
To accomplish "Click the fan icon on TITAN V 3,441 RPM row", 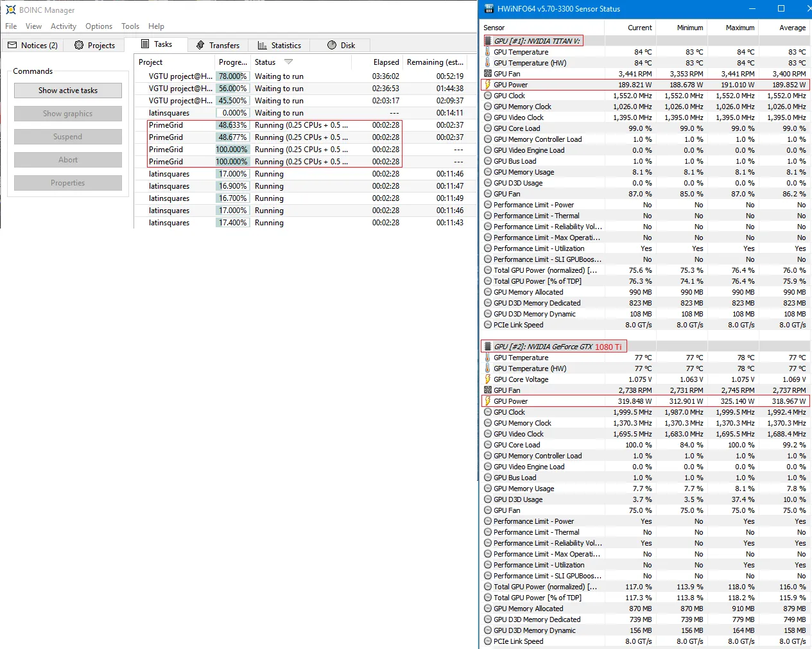I will click(x=488, y=74).
